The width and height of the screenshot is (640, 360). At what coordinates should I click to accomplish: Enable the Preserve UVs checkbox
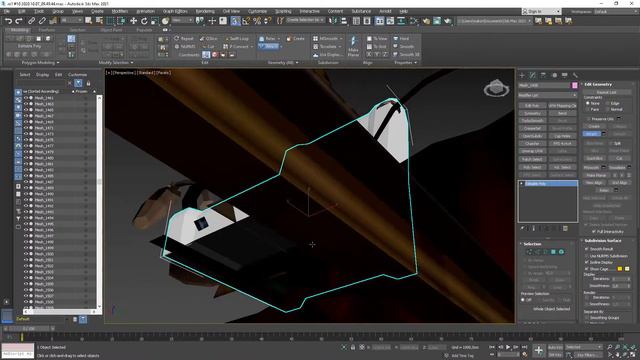point(588,119)
